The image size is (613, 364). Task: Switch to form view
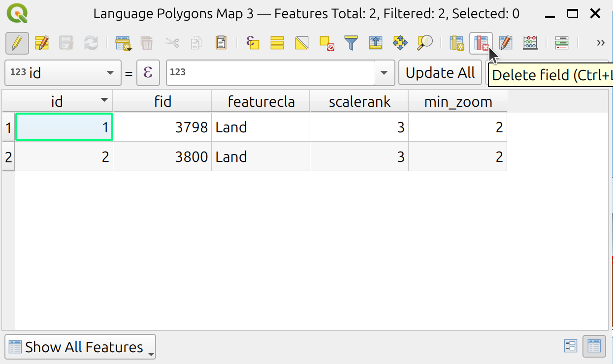click(x=570, y=346)
